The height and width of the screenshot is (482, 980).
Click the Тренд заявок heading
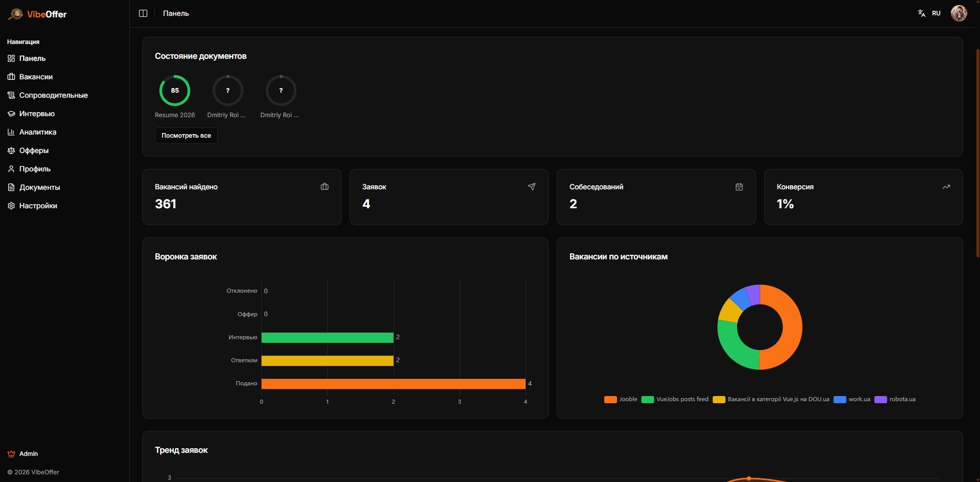point(181,450)
